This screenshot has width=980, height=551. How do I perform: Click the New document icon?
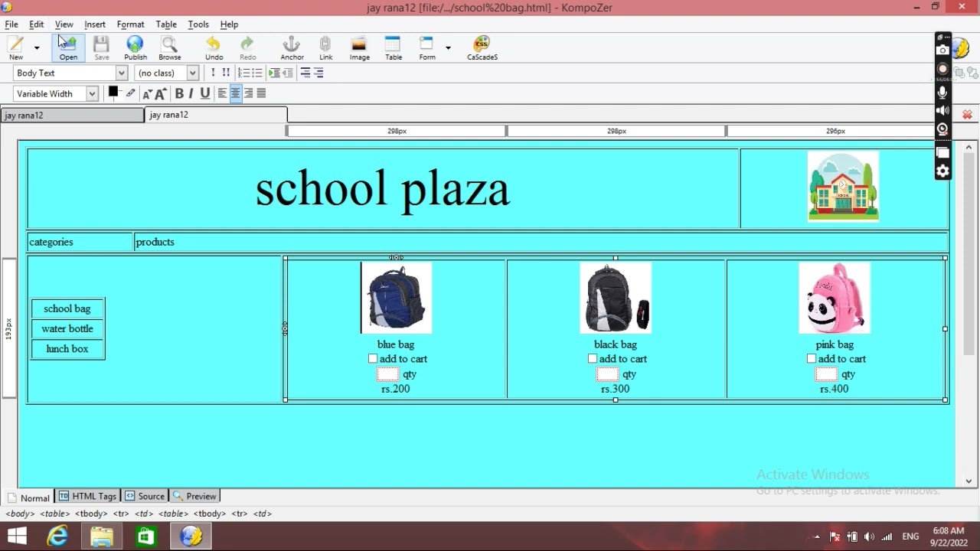pos(16,47)
